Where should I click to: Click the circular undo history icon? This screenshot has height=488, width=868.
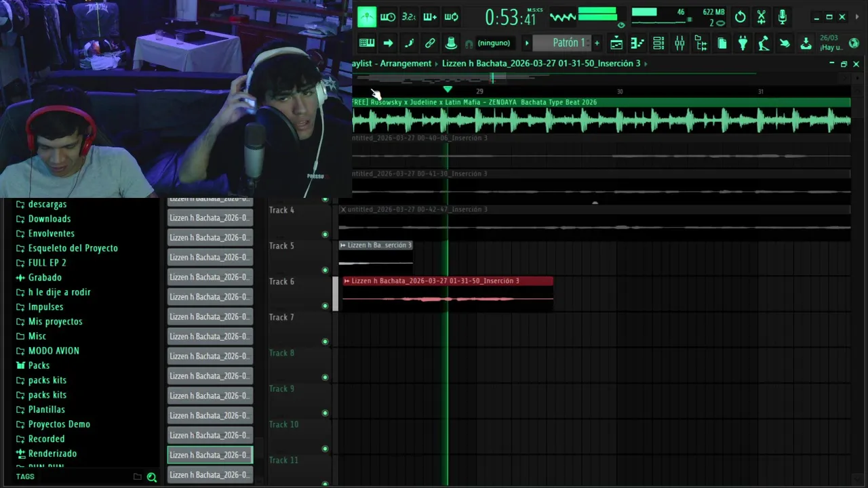click(741, 17)
